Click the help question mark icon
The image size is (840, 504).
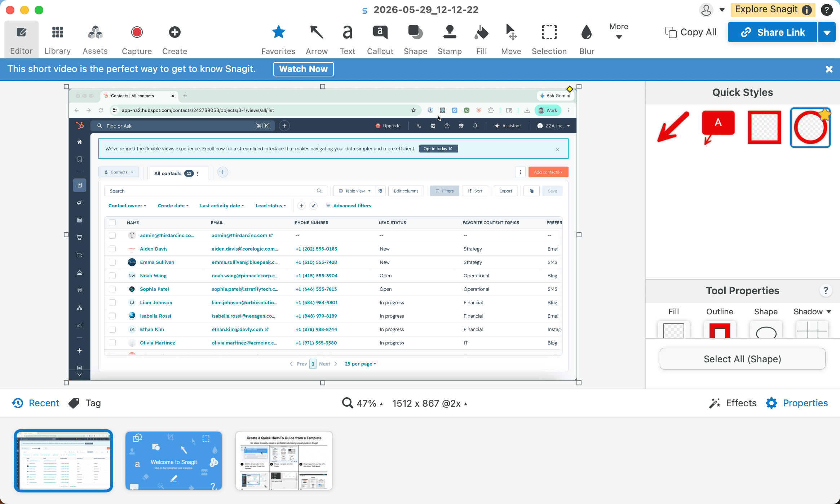(827, 10)
